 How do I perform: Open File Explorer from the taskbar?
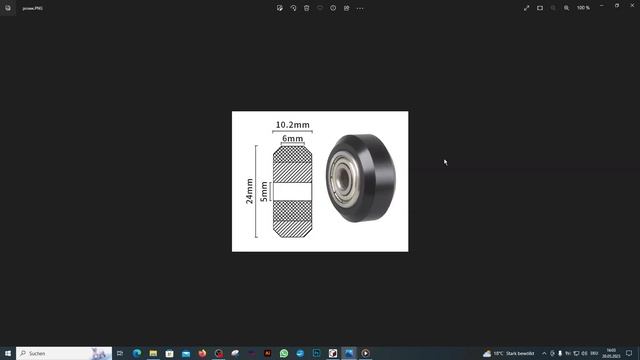tap(153, 353)
